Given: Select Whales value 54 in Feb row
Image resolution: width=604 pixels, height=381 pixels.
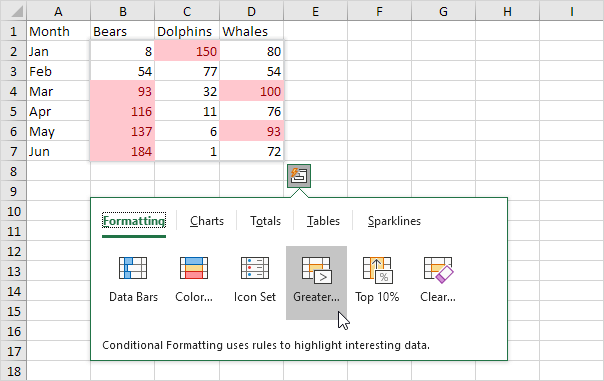Looking at the screenshot, I should click(251, 71).
